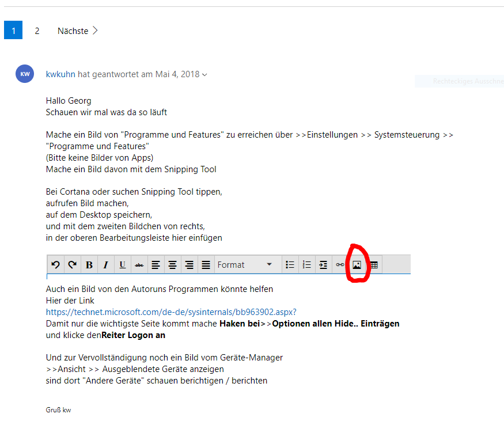Click the KW avatar circle
This screenshot has width=504, height=425.
(x=25, y=74)
